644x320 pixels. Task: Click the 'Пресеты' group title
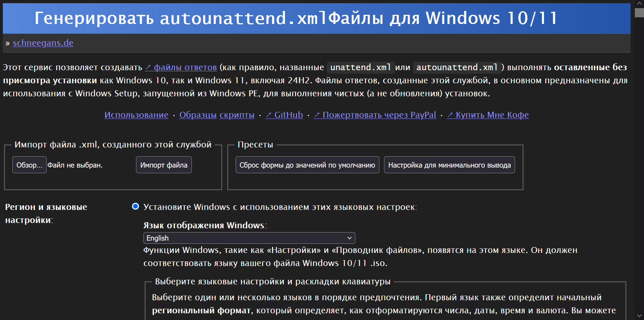[255, 145]
